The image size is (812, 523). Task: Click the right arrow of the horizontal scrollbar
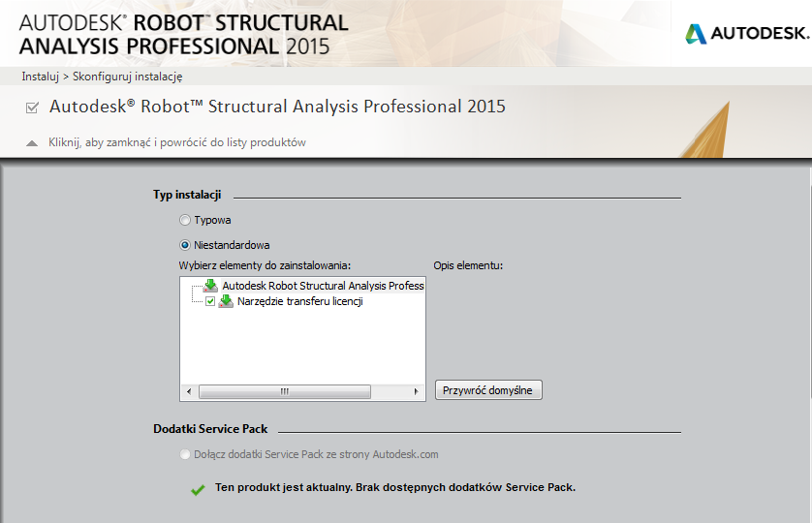tap(416, 391)
